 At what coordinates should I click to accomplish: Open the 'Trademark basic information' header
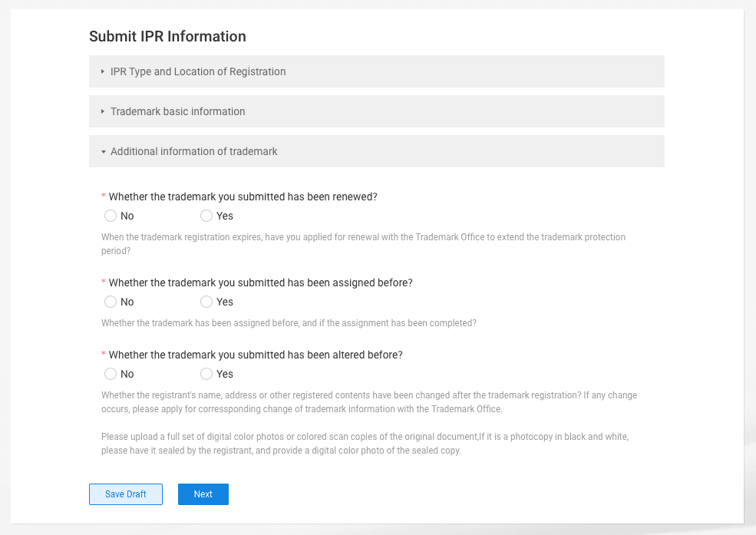tap(178, 111)
